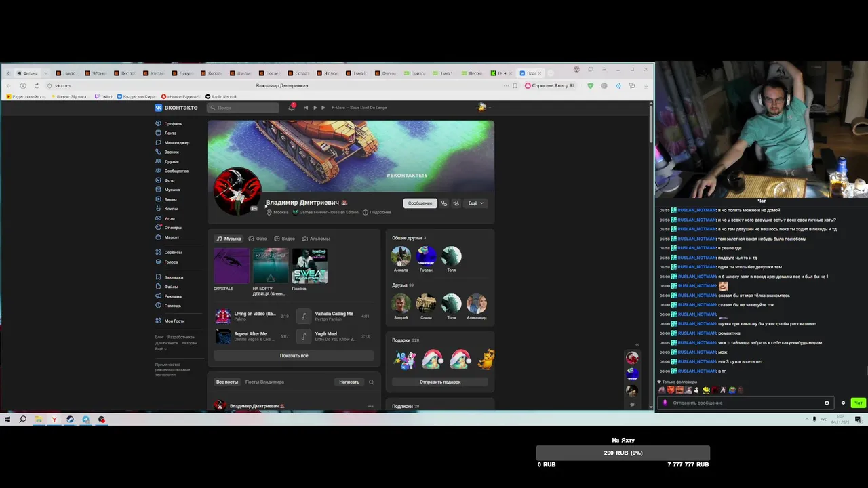Open Twitch bookmark in bookmarks bar
This screenshot has width=868, height=488.
coord(104,96)
